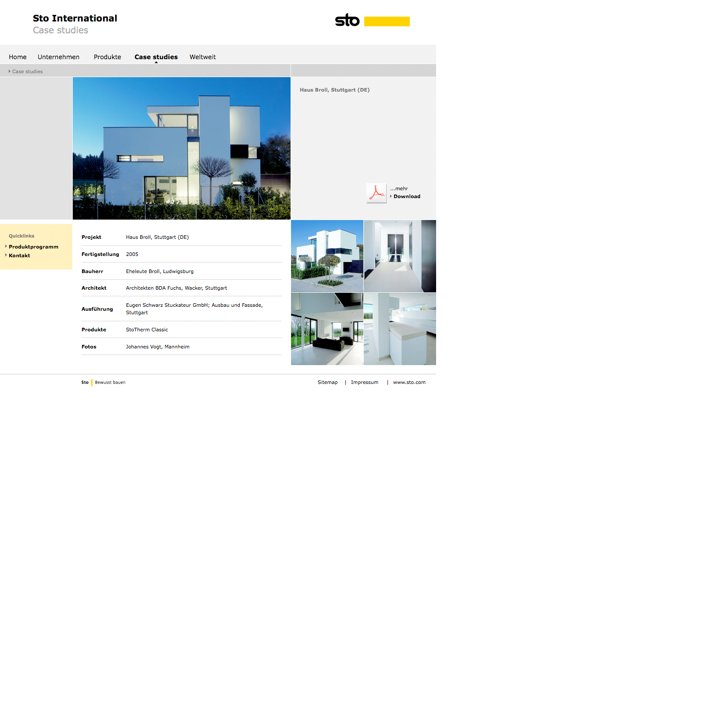Visit www.sto.com footer link

[409, 382]
